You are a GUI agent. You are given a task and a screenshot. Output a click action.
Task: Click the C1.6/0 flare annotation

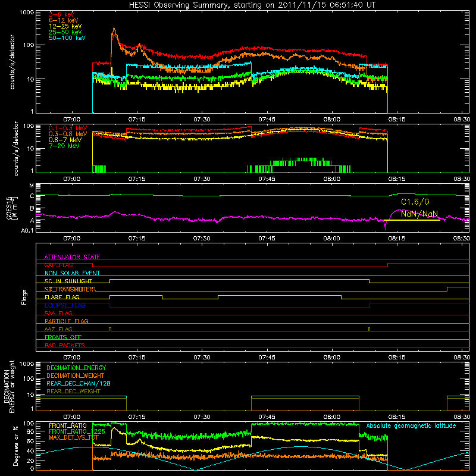415,202
